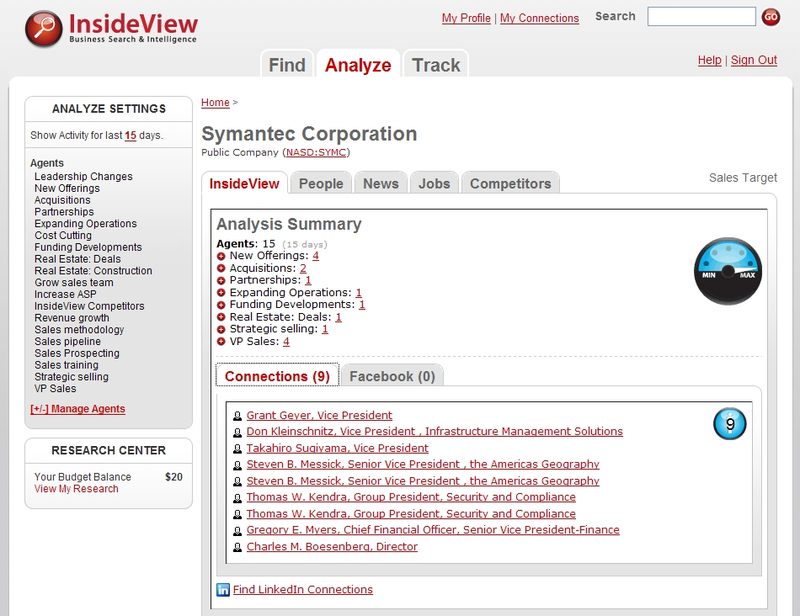800x616 pixels.
Task: Click Find LinkedIn Connections link
Action: [x=303, y=589]
